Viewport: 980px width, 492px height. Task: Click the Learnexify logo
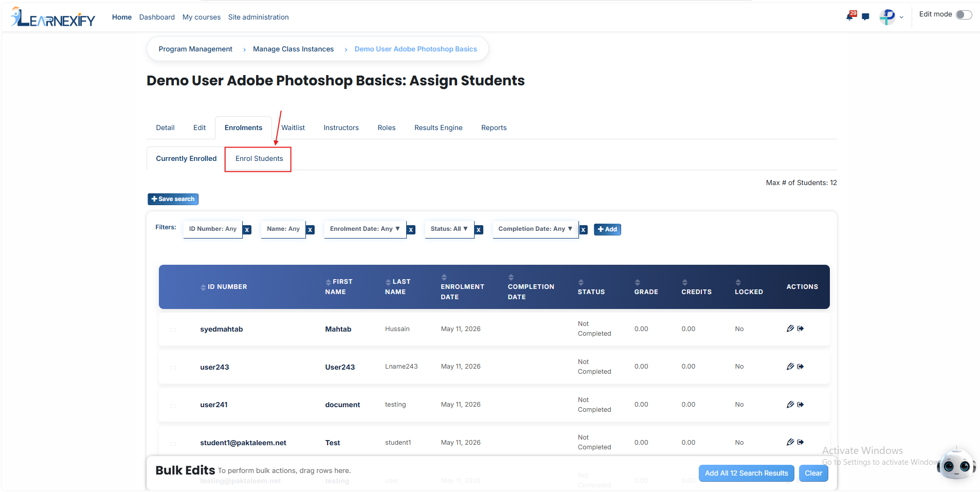(53, 17)
